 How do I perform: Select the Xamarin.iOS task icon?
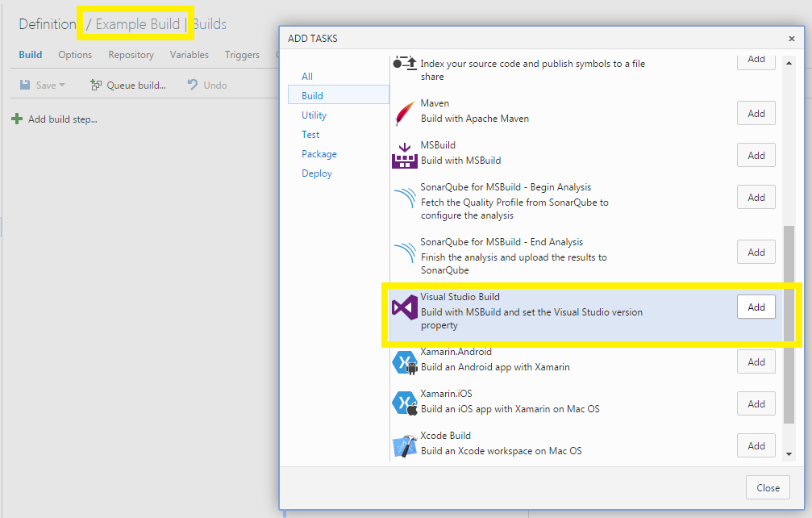(x=404, y=403)
